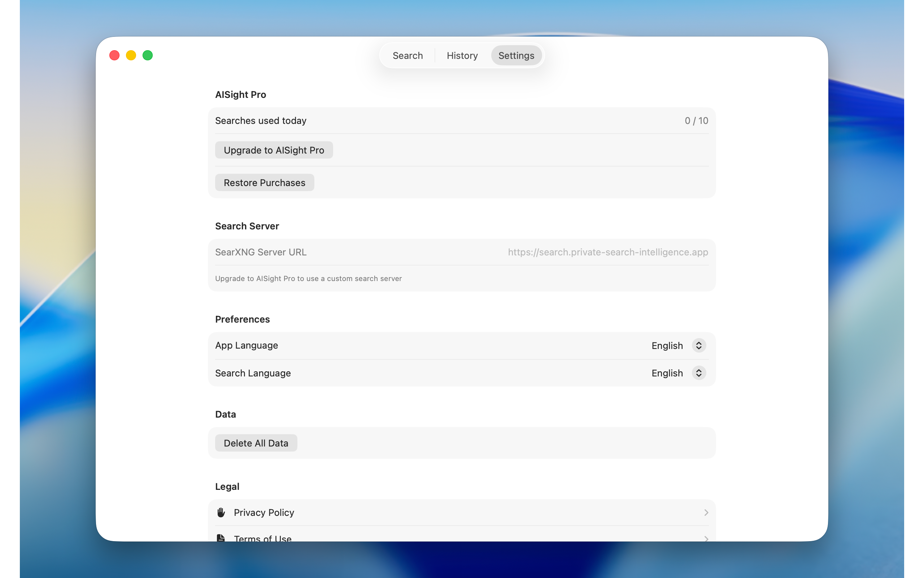Click the Terms of Use document icon
Image resolution: width=924 pixels, height=578 pixels.
[221, 538]
